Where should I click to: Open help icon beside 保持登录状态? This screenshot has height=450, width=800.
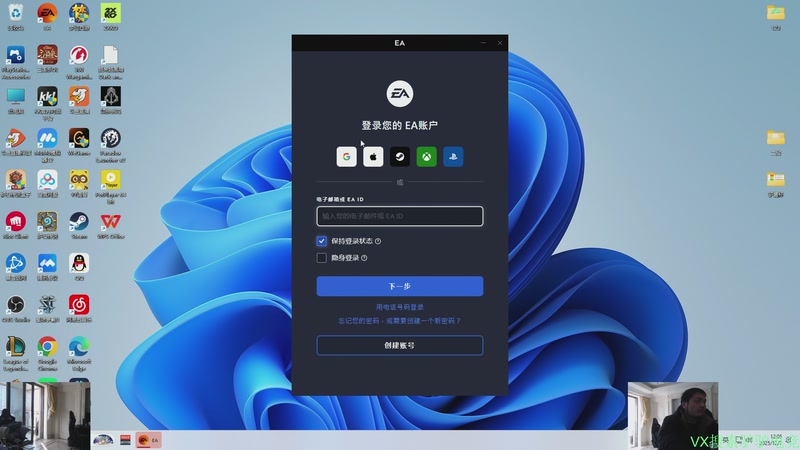pos(378,241)
